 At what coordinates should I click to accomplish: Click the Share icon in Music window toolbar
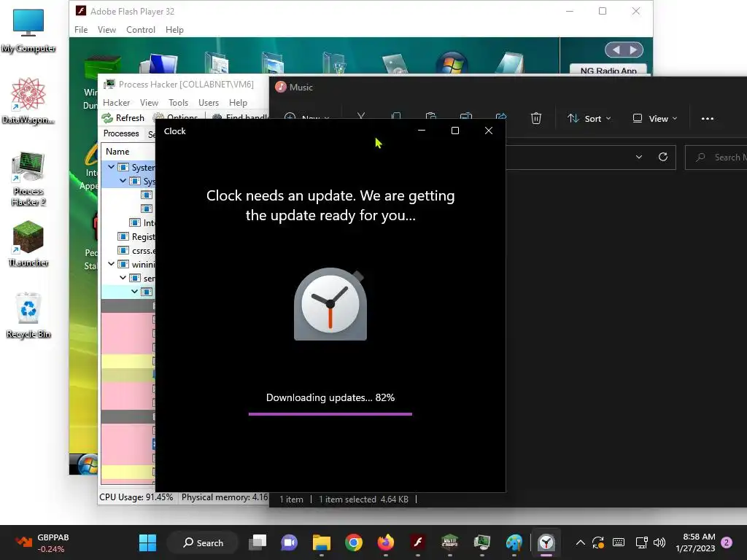(500, 116)
